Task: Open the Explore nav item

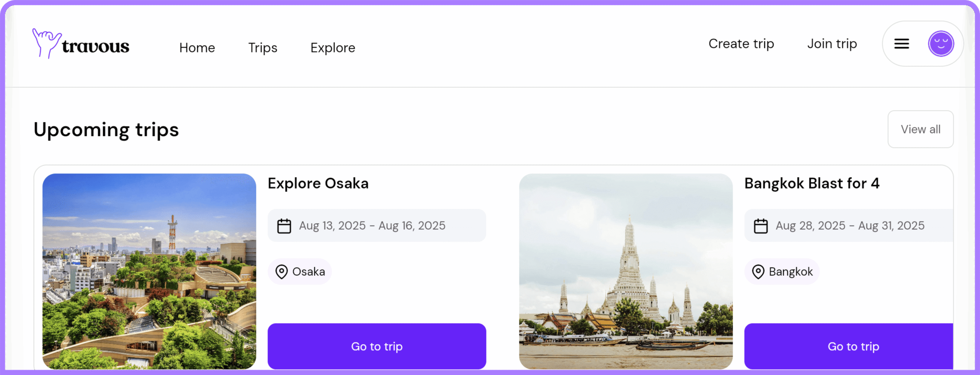Action: (x=333, y=48)
